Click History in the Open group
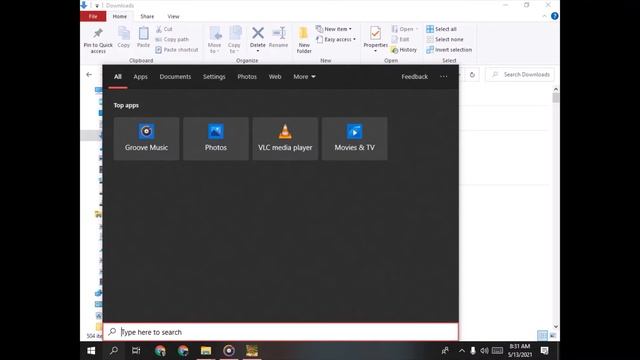Image resolution: width=640 pixels, height=360 pixels. [404, 50]
